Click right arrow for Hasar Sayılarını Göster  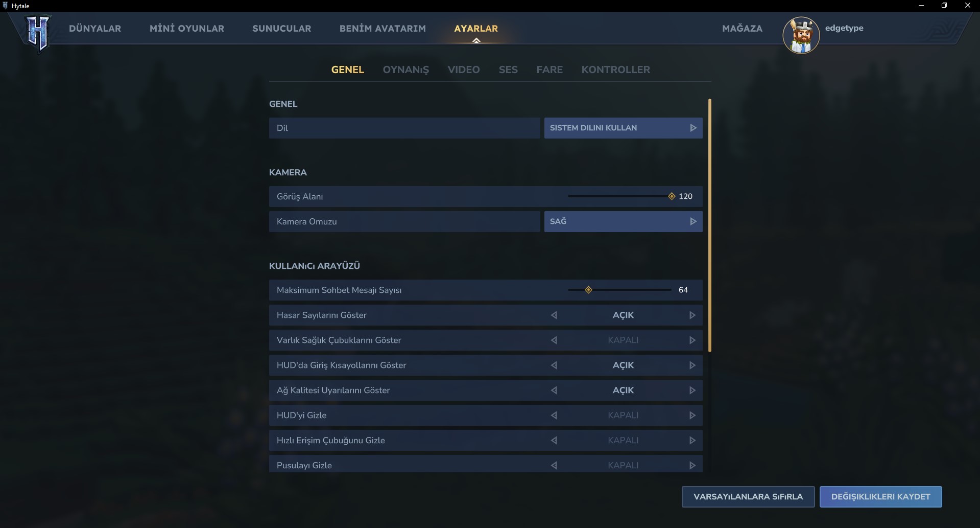pyautogui.click(x=692, y=315)
